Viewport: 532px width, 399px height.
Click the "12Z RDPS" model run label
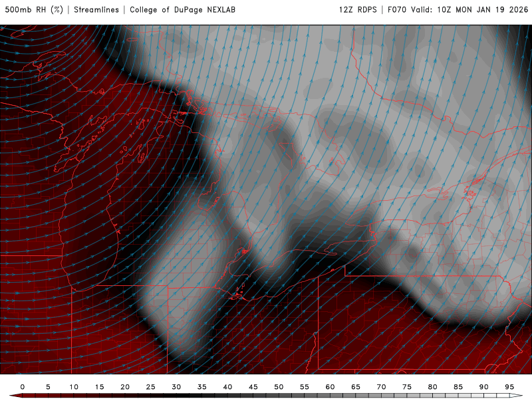pos(358,10)
